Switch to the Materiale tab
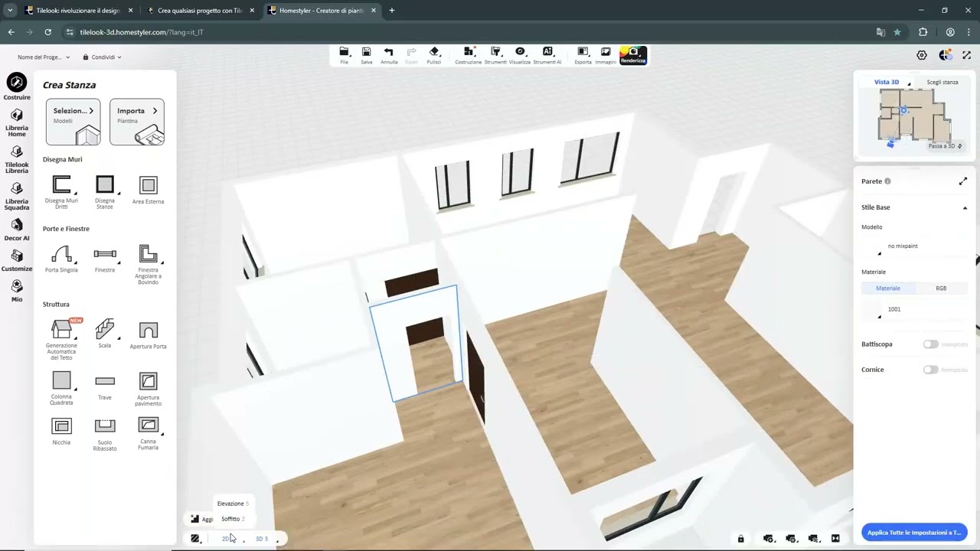The height and width of the screenshot is (551, 980). tap(888, 289)
